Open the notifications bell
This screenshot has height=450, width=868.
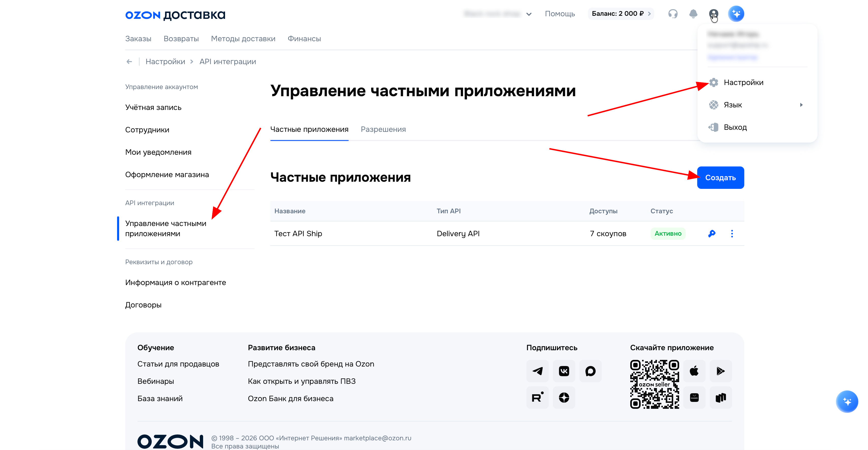coord(693,14)
